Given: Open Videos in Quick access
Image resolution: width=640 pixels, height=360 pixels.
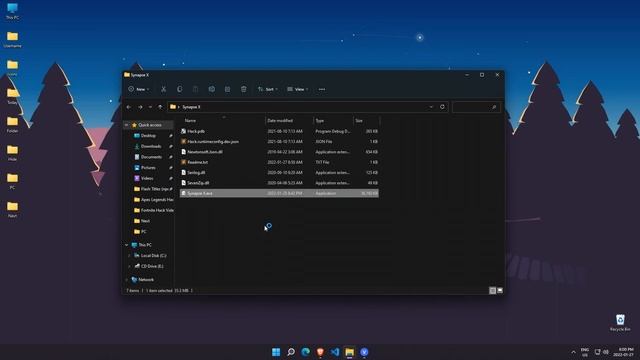Looking at the screenshot, I should 147,178.
